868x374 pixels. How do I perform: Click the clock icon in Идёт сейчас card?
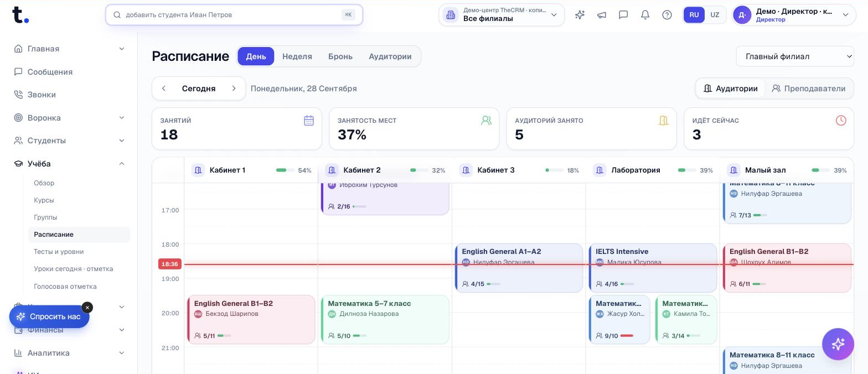pyautogui.click(x=841, y=120)
